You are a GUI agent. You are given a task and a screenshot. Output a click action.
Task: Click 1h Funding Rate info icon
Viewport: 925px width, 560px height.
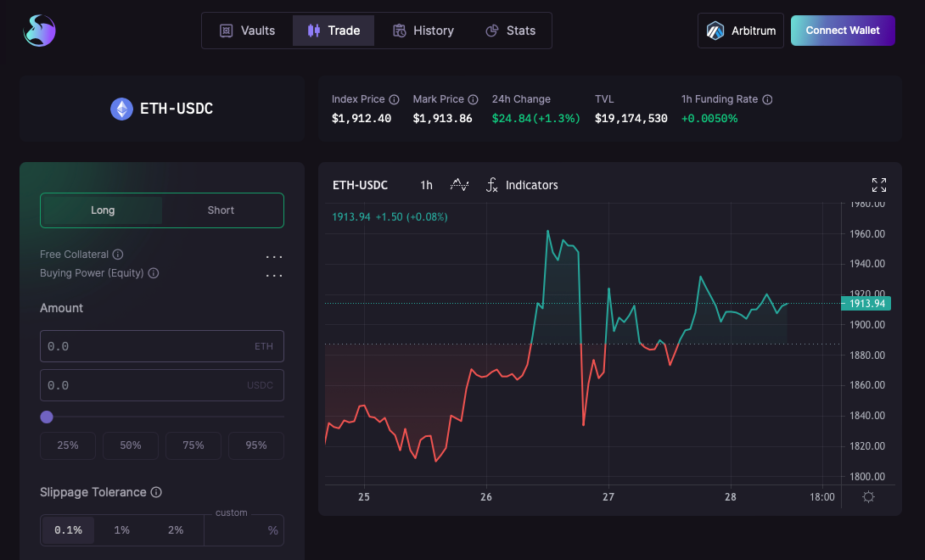point(767,100)
